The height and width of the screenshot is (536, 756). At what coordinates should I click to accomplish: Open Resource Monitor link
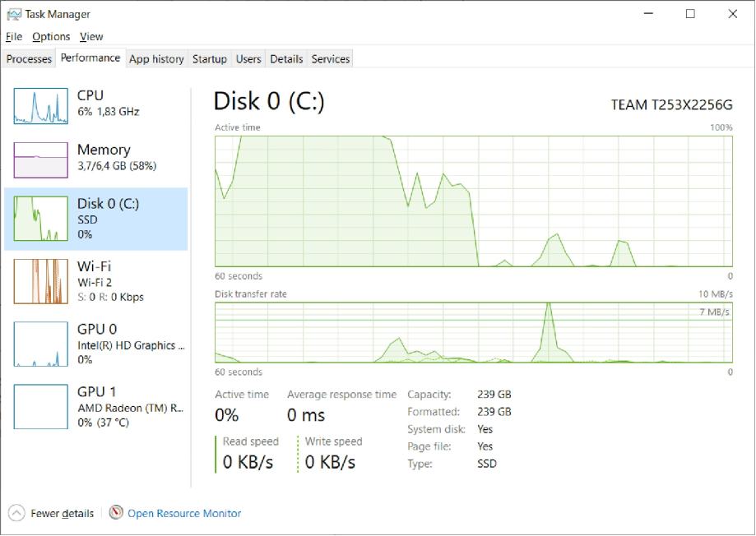point(184,513)
